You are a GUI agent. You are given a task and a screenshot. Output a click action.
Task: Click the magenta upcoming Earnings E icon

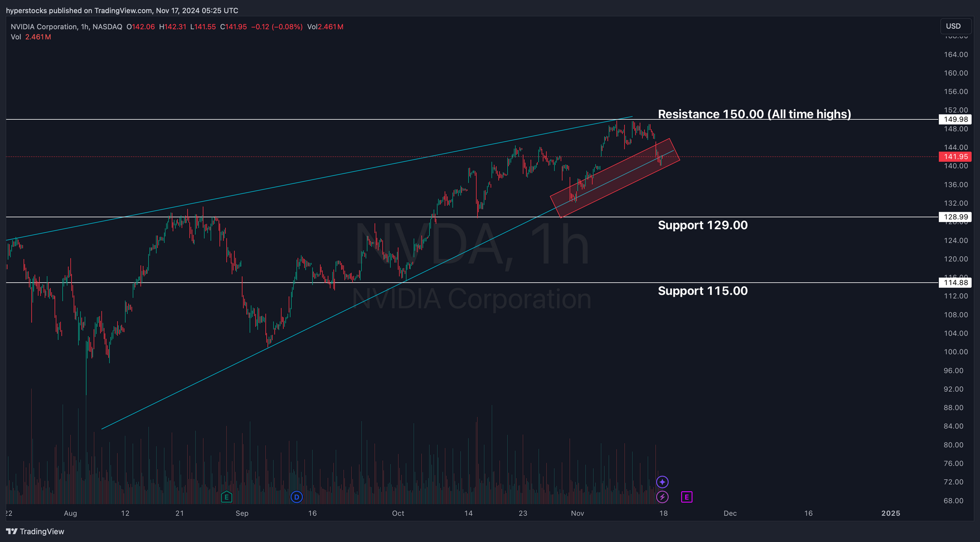coord(687,497)
